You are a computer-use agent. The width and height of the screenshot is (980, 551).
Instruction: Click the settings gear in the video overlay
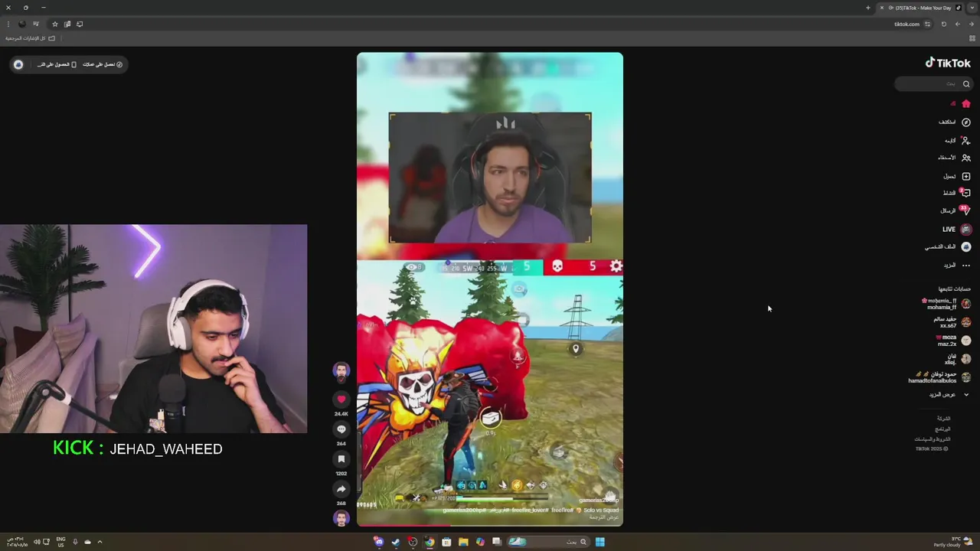pos(616,266)
